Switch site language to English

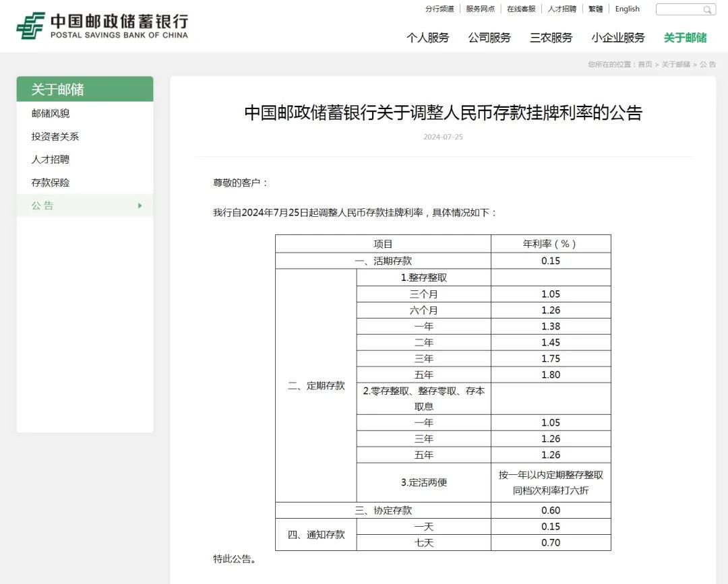tap(628, 9)
